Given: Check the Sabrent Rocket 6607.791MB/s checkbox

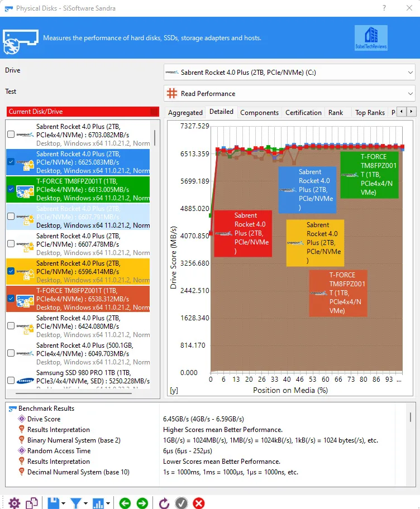Looking at the screenshot, I should click(x=11, y=216).
